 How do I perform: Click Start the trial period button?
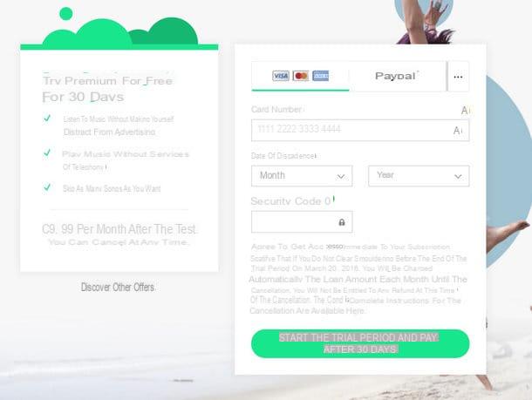pos(360,343)
